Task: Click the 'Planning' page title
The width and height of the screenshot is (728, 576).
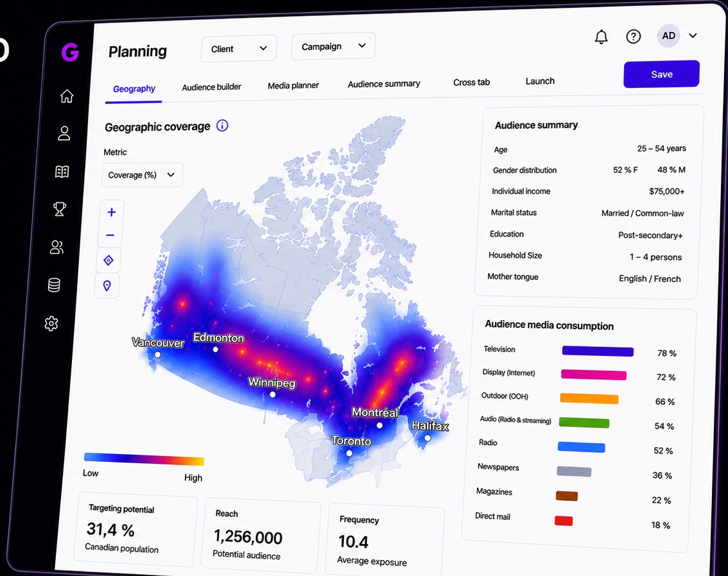Action: click(137, 51)
